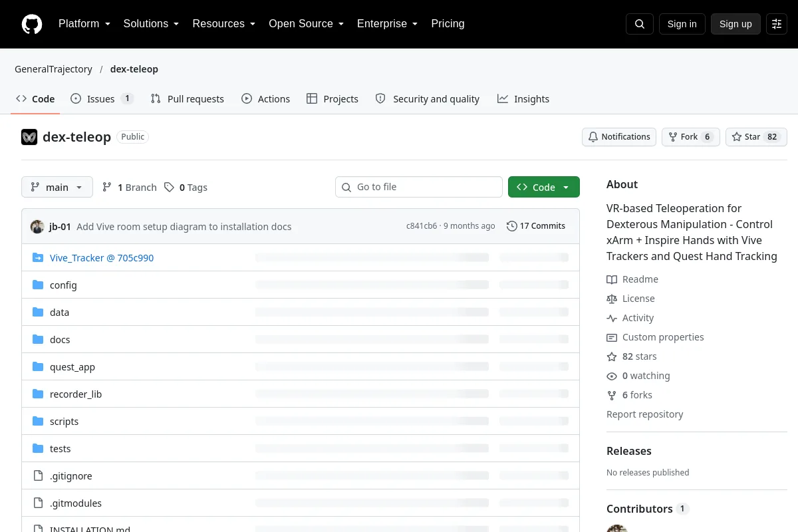
Task: Open the main branch selector dropdown
Action: 57,187
